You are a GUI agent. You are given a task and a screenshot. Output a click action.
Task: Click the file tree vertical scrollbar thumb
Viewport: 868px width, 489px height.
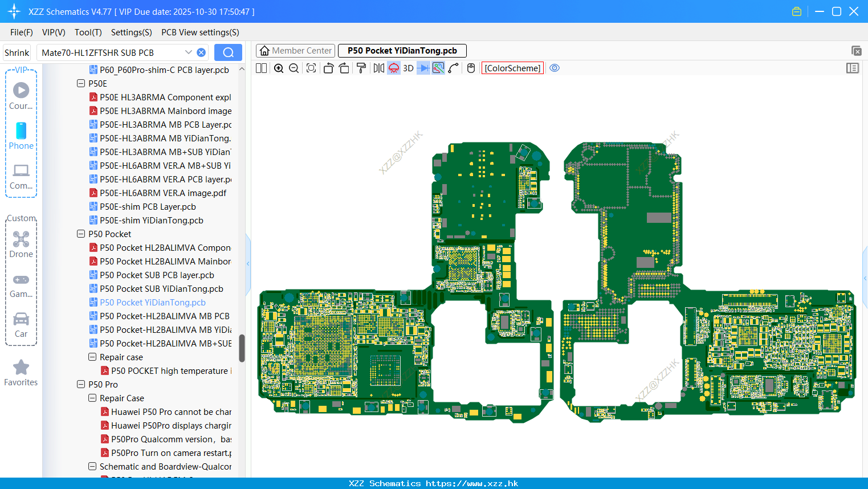pos(242,348)
